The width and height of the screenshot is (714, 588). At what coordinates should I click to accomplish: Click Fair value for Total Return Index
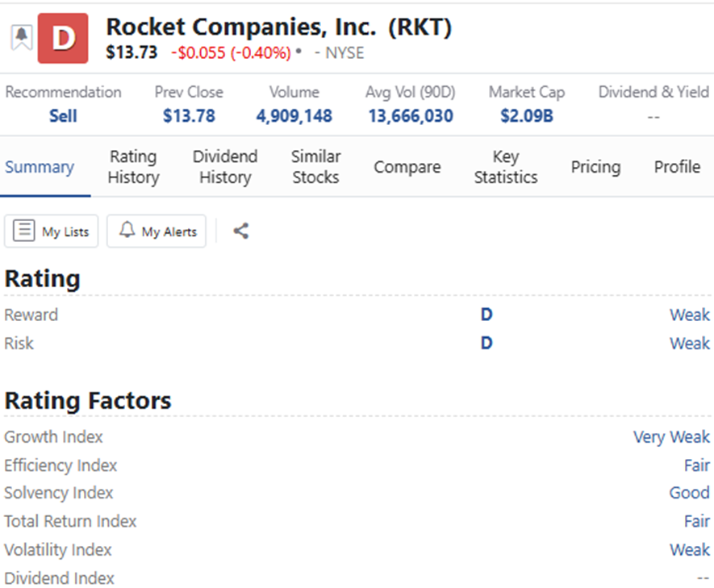click(697, 521)
